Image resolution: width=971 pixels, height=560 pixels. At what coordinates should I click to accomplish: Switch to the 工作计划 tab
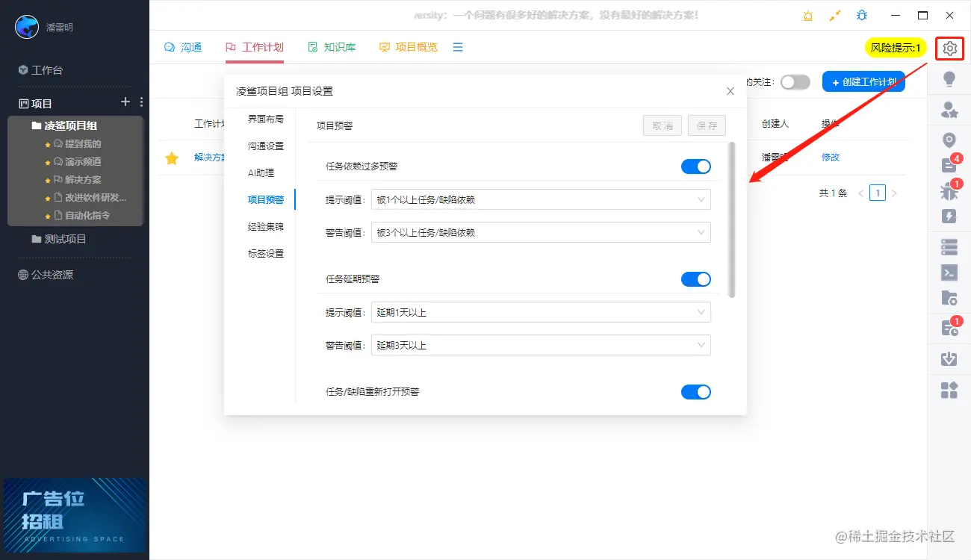255,47
